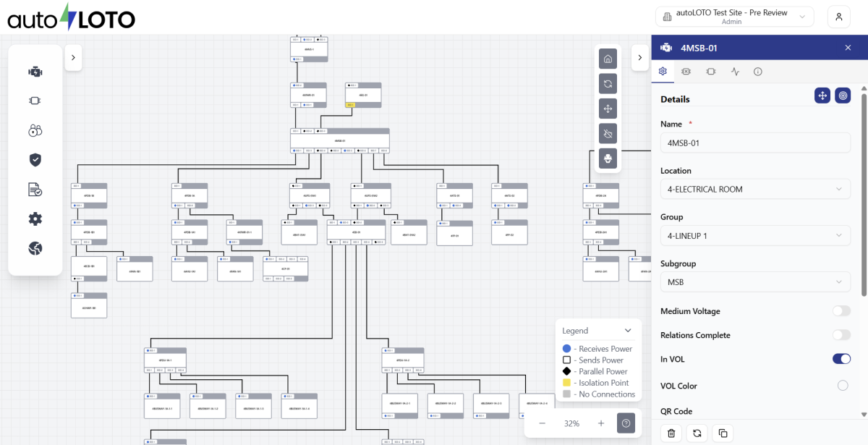The width and height of the screenshot is (868, 445).
Task: Click the microphone icon in canvas toolbar
Action: [x=608, y=158]
